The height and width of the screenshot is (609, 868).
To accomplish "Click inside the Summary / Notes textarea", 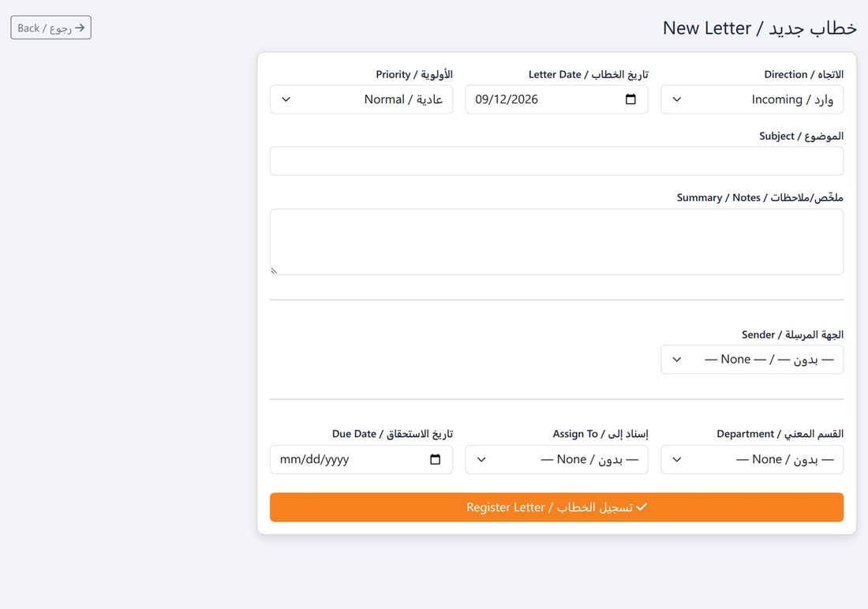I will (556, 241).
